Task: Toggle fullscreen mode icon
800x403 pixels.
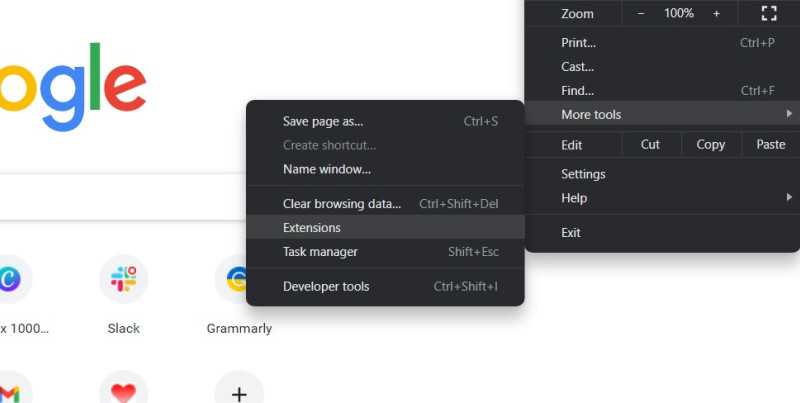Action: pos(769,13)
